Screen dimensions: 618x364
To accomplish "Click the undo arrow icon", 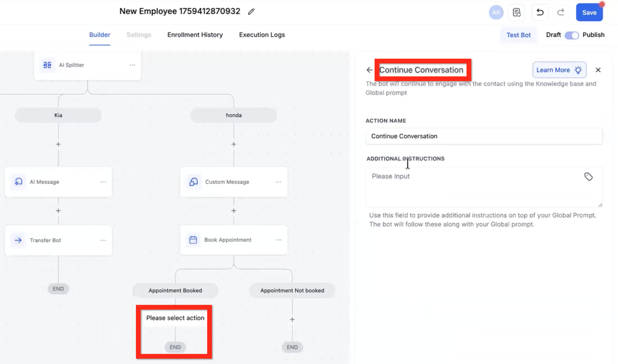I will tap(540, 12).
